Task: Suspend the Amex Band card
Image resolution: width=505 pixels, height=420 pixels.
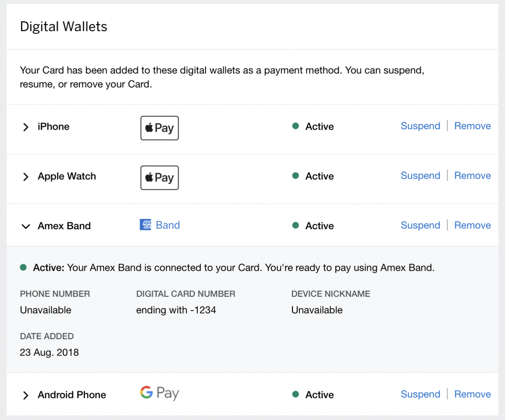Action: [x=420, y=225]
